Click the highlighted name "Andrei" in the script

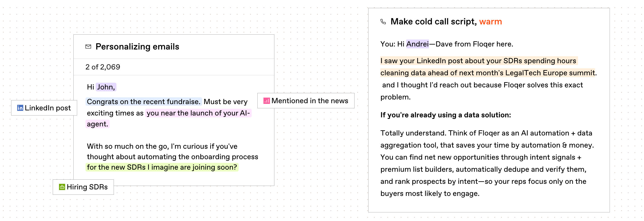click(417, 44)
